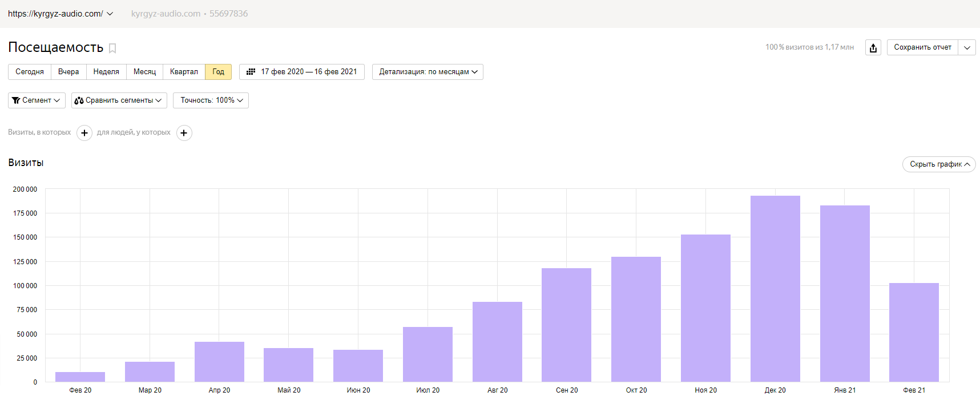The height and width of the screenshot is (396, 980).
Task: Open Сравнить сегменты dropdown
Action: [x=119, y=100]
